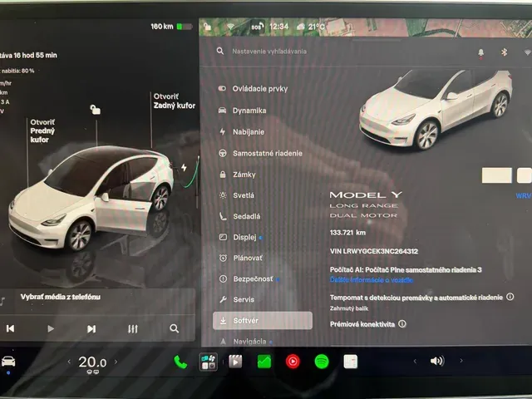
Task: Open the Spotify app
Action: (x=322, y=362)
